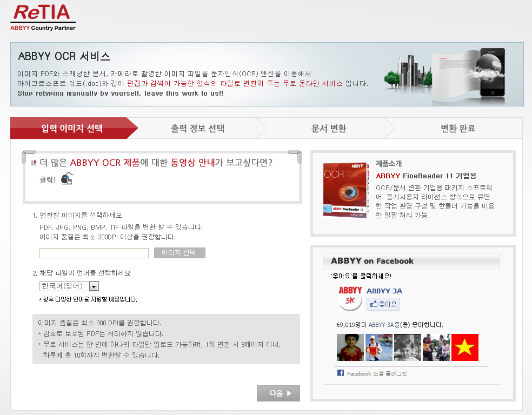Viewport: 532px width, 415px height.
Task: Click the 'PDF, JPG, PNG, BMP, TIF' file types text
Action: [121, 227]
